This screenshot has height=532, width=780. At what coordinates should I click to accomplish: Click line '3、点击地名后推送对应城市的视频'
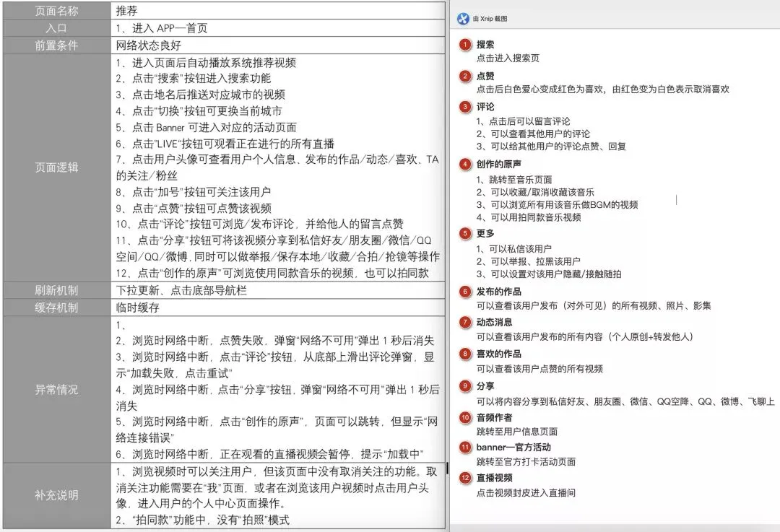pos(201,95)
